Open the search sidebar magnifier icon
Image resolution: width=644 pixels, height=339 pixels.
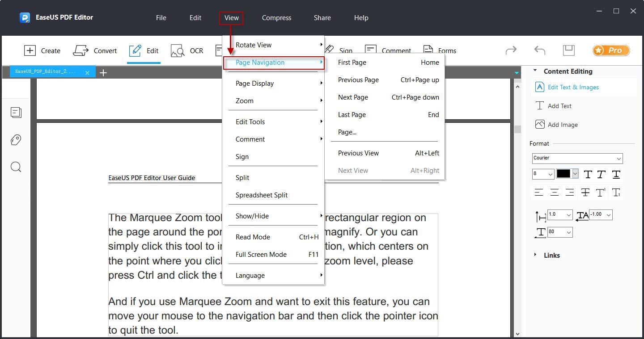point(16,167)
